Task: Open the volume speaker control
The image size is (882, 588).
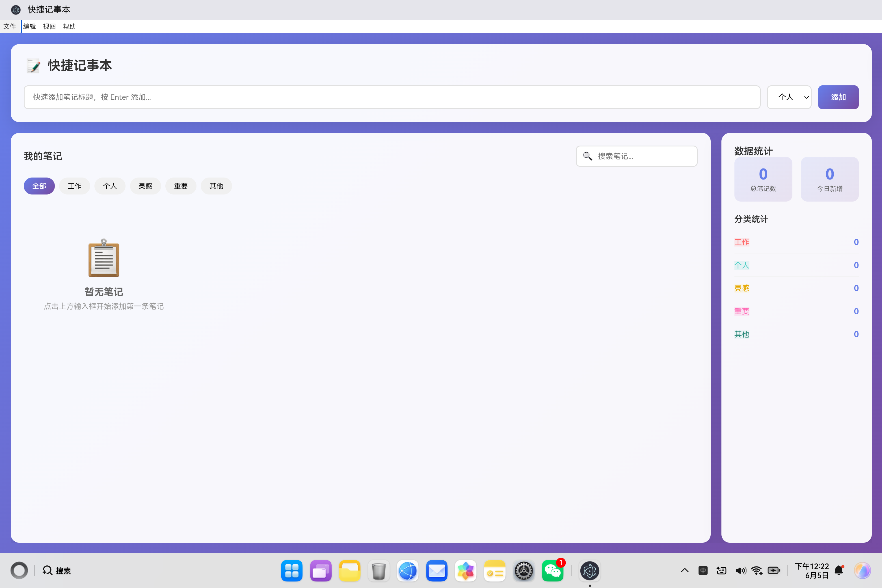Action: click(x=740, y=570)
